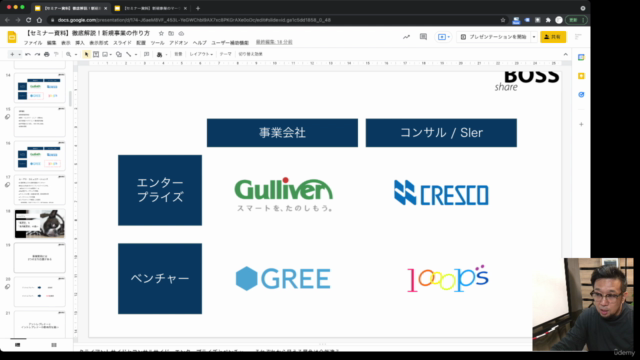Star the presentation title
Screen dimensions: 640x360
(x=161, y=33)
